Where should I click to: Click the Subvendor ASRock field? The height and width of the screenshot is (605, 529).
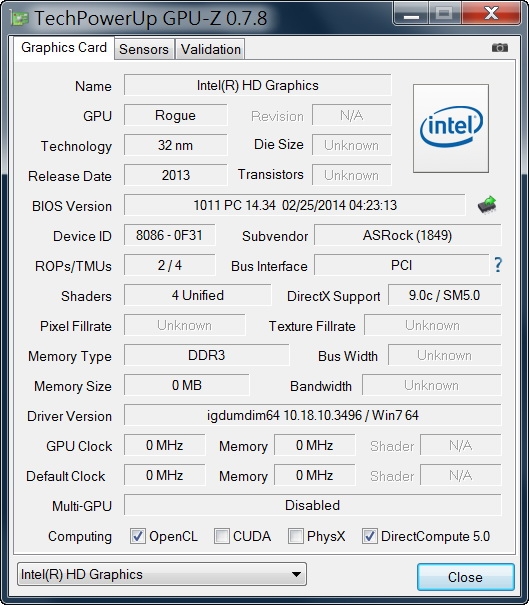pyautogui.click(x=407, y=235)
